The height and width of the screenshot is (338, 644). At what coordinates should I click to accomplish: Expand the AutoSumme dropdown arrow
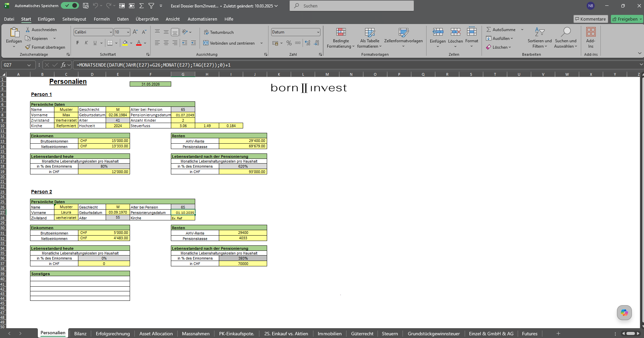pyautogui.click(x=522, y=30)
